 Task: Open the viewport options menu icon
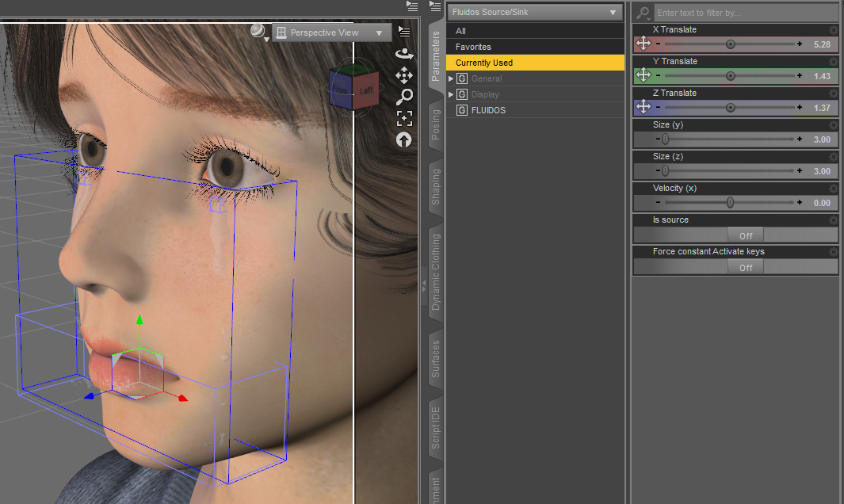tap(404, 32)
